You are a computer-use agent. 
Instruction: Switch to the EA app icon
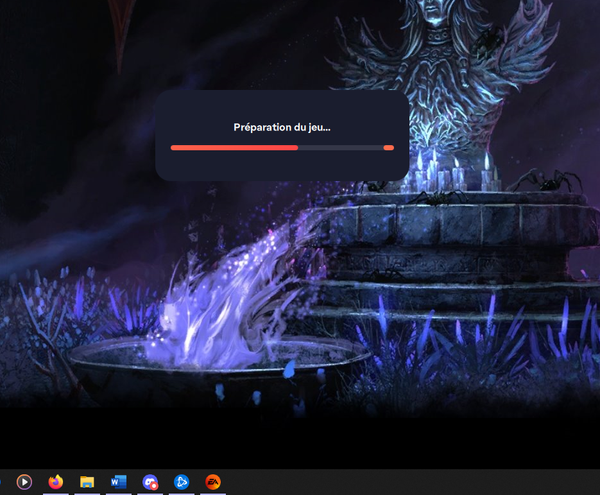[x=213, y=482]
